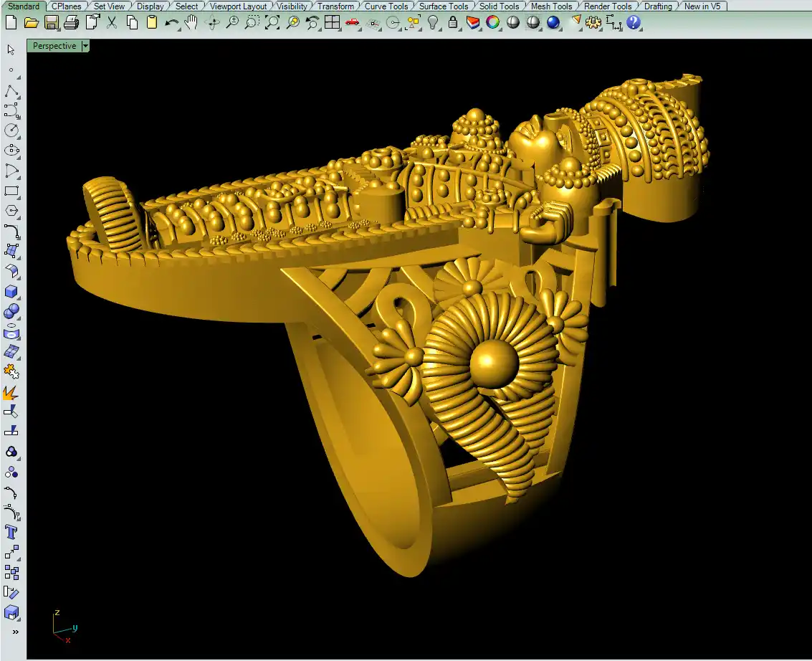Image resolution: width=812 pixels, height=661 pixels.
Task: Cut selection with the scissors icon
Action: pos(112,23)
